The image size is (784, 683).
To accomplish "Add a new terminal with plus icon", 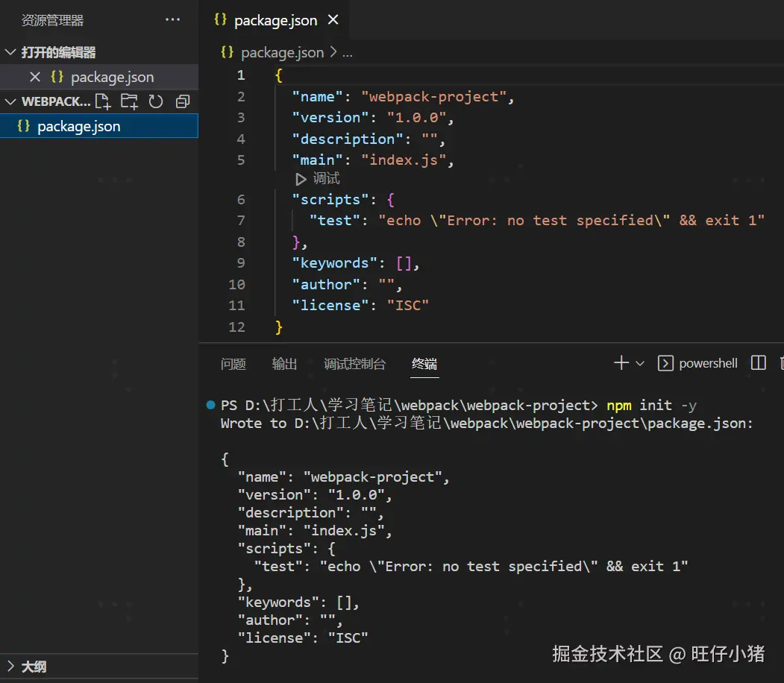I will click(x=621, y=363).
